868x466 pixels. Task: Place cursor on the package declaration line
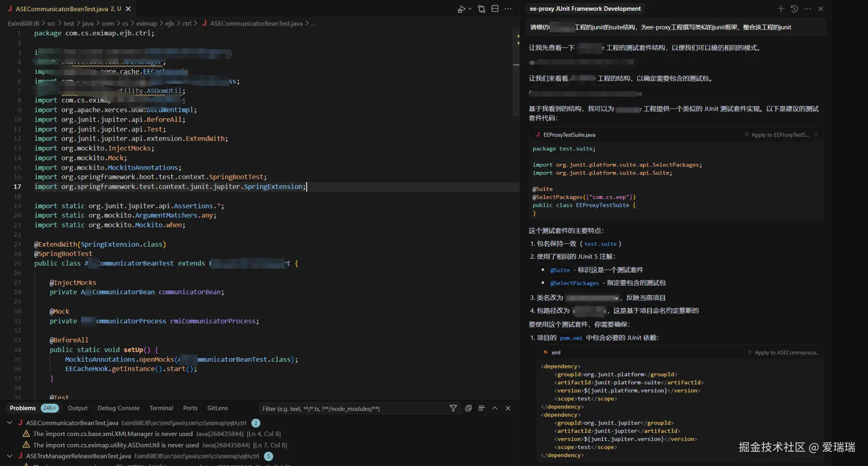pyautogui.click(x=94, y=33)
